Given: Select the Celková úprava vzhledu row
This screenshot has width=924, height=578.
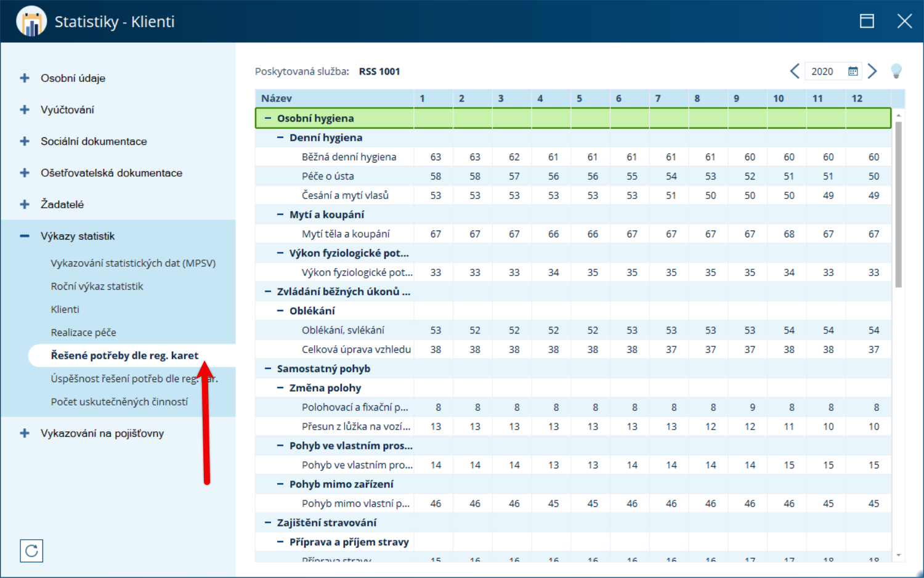Looking at the screenshot, I should click(573, 349).
